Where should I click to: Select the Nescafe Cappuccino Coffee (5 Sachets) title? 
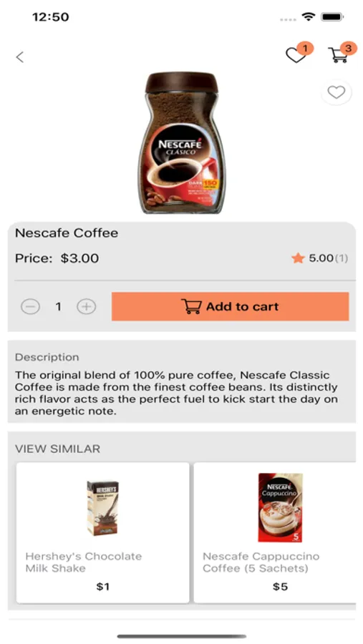click(x=261, y=562)
